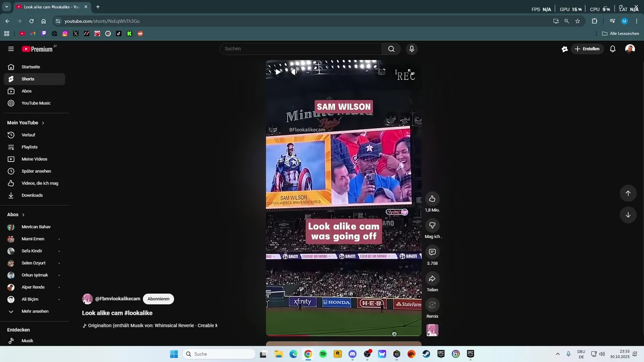The width and height of the screenshot is (644, 362).
Task: Open Videos, die ich mag
Action: pyautogui.click(x=34, y=183)
